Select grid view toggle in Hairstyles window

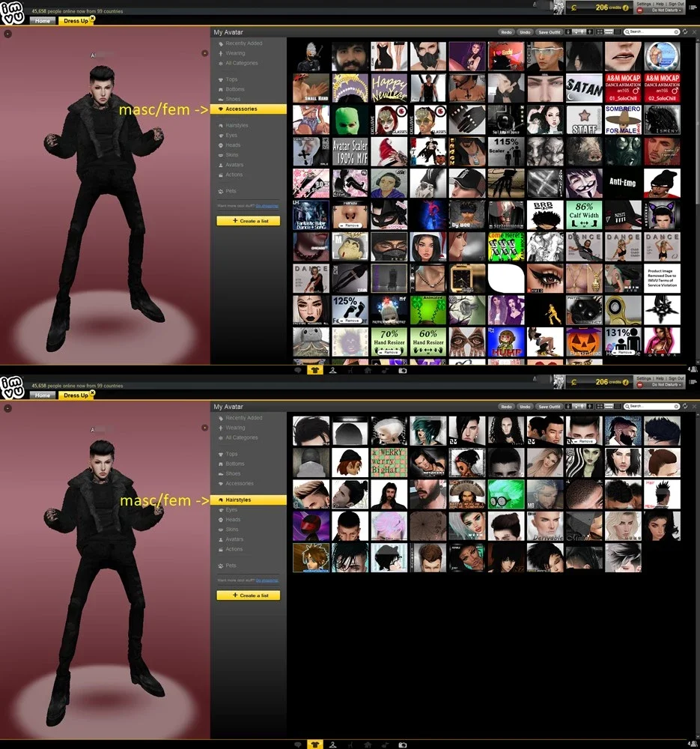pyautogui.click(x=600, y=407)
